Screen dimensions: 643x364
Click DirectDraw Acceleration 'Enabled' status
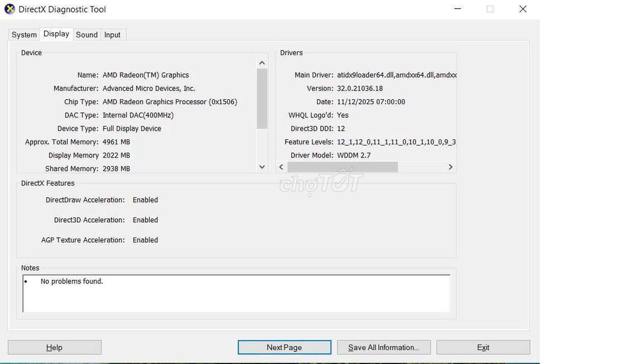tap(145, 200)
